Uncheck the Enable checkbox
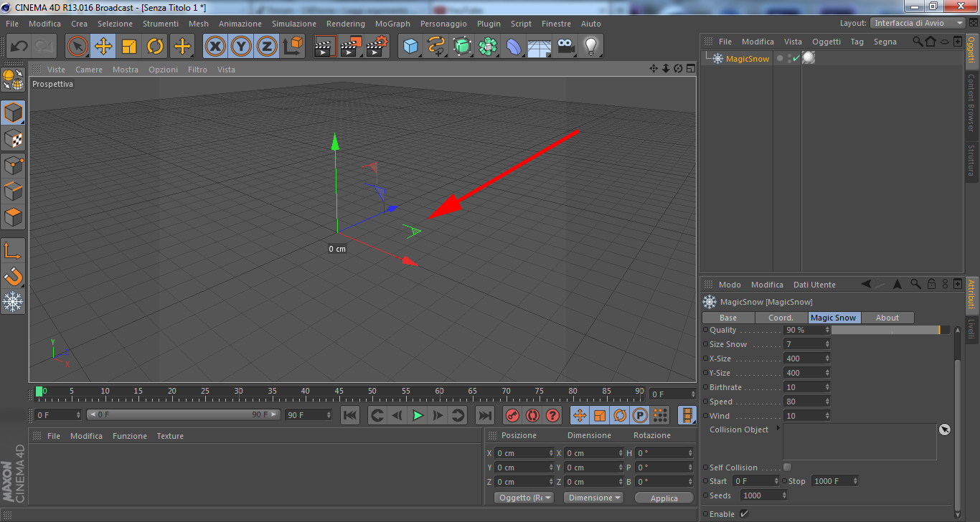The image size is (980, 522). (x=744, y=514)
